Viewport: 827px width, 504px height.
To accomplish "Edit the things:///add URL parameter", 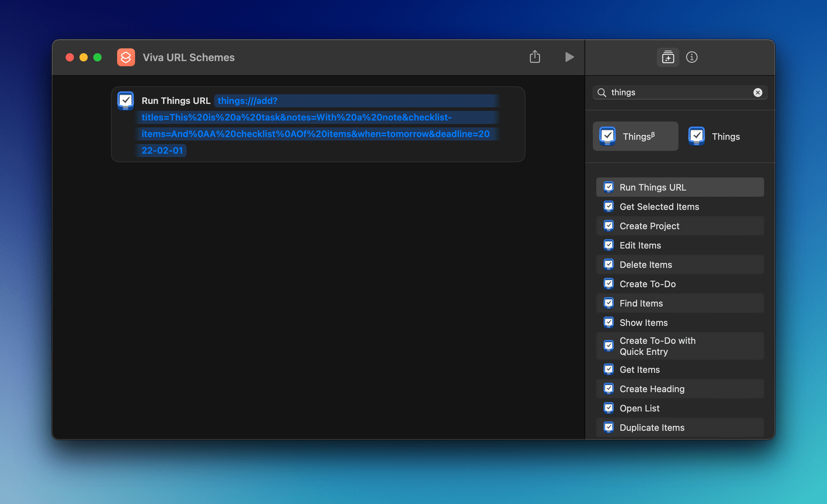I will click(317, 125).
